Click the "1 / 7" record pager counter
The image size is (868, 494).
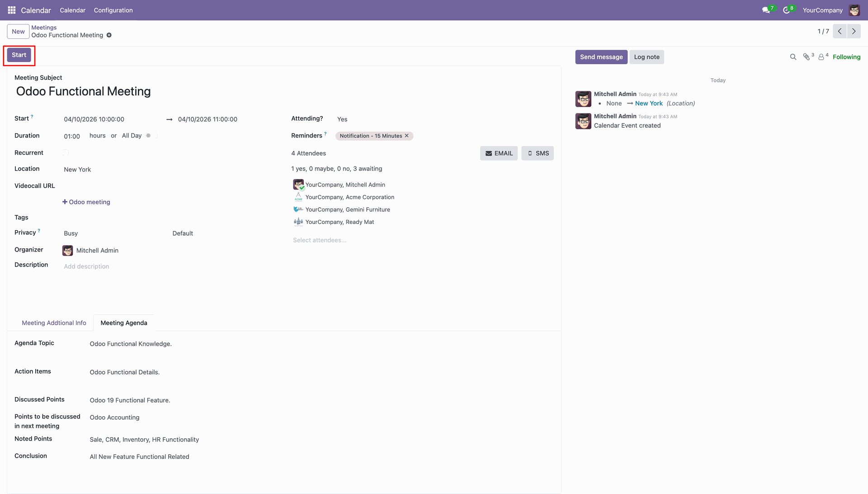pos(823,31)
